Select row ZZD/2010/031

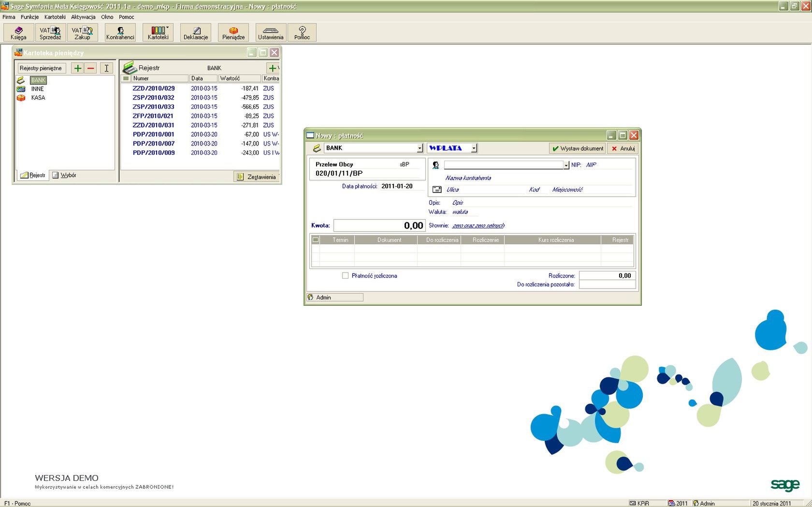[x=200, y=125]
